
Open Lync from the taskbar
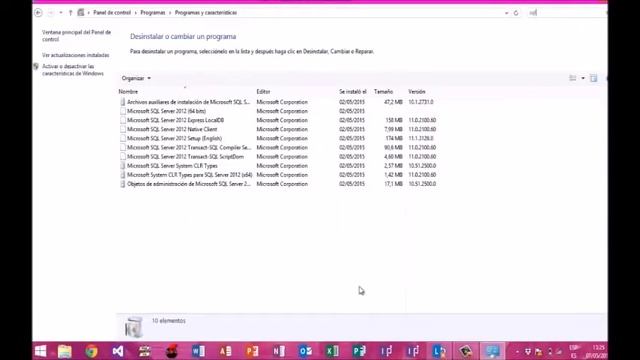point(439,351)
